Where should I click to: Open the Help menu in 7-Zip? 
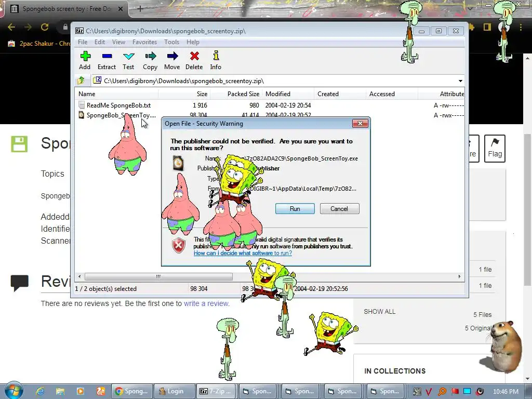[x=193, y=42]
